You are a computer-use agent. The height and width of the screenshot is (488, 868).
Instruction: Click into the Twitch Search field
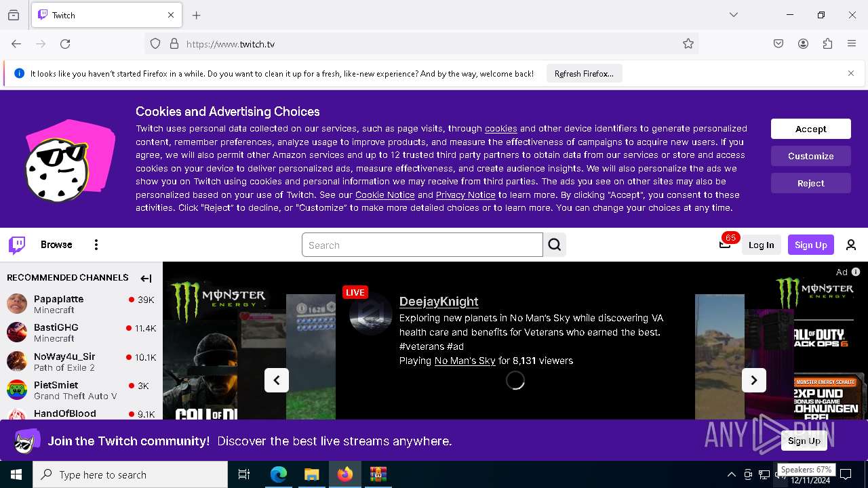[422, 245]
